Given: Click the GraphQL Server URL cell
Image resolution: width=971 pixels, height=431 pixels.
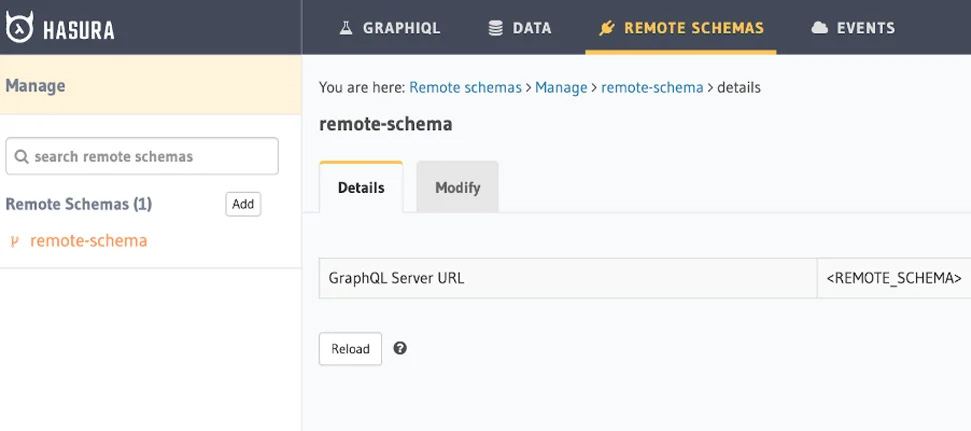Looking at the screenshot, I should [x=568, y=278].
